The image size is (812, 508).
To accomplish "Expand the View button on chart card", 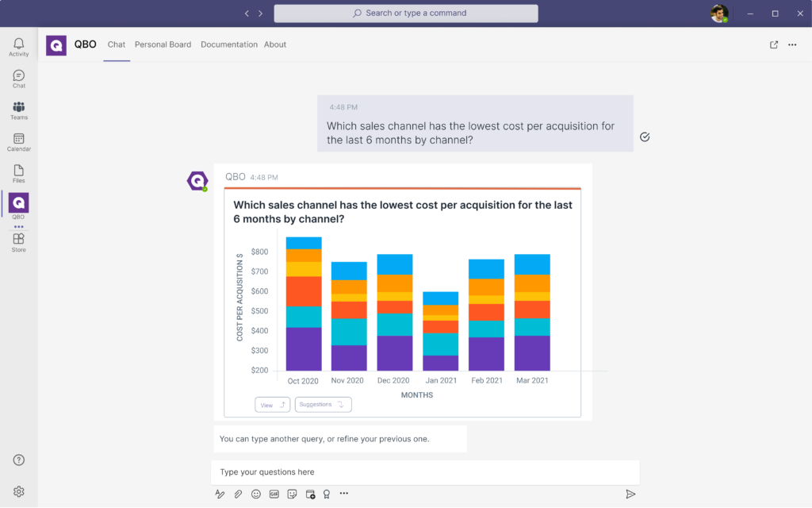I will 272,405.
